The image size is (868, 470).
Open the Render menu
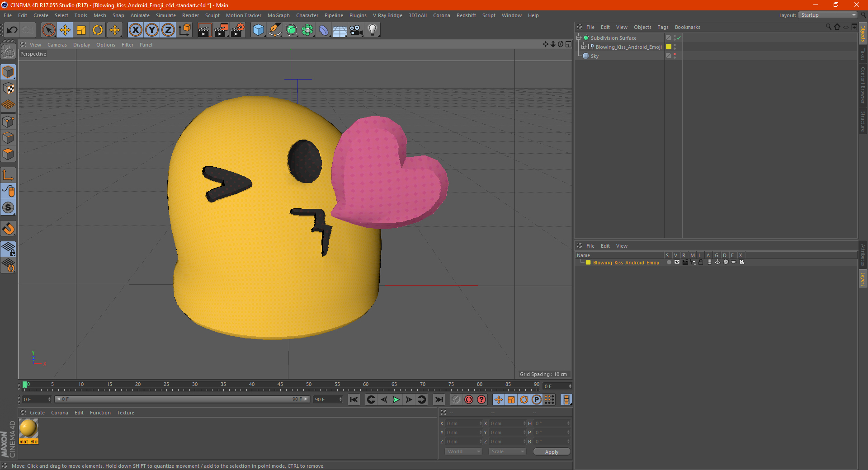click(190, 15)
